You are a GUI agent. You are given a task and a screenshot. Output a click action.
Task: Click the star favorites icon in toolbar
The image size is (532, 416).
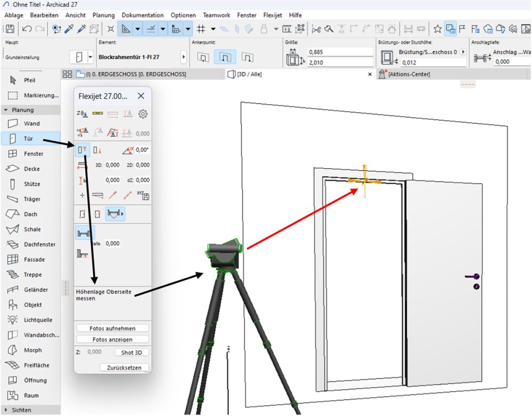click(438, 29)
